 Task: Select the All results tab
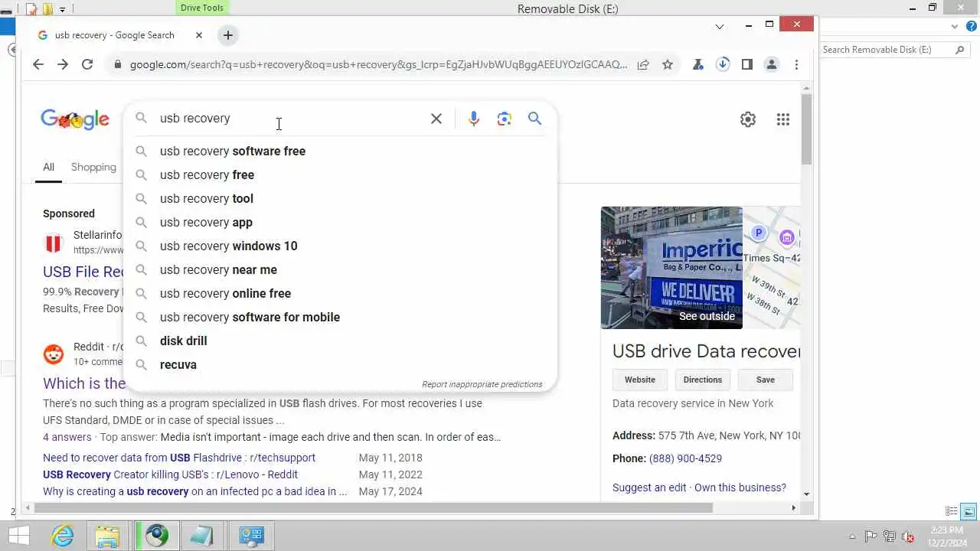click(48, 167)
